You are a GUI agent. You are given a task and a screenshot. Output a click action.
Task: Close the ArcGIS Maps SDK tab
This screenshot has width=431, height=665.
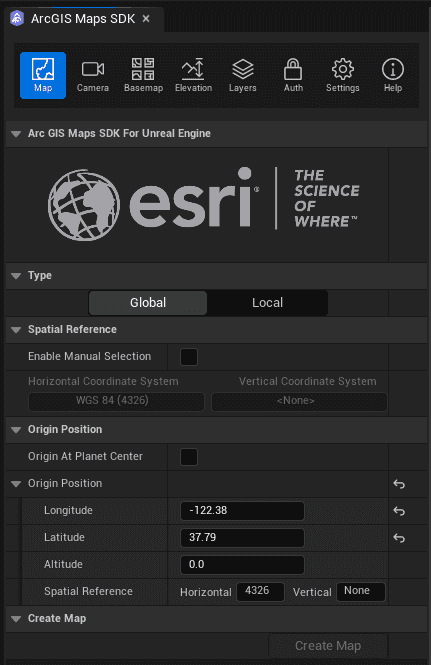point(146,19)
